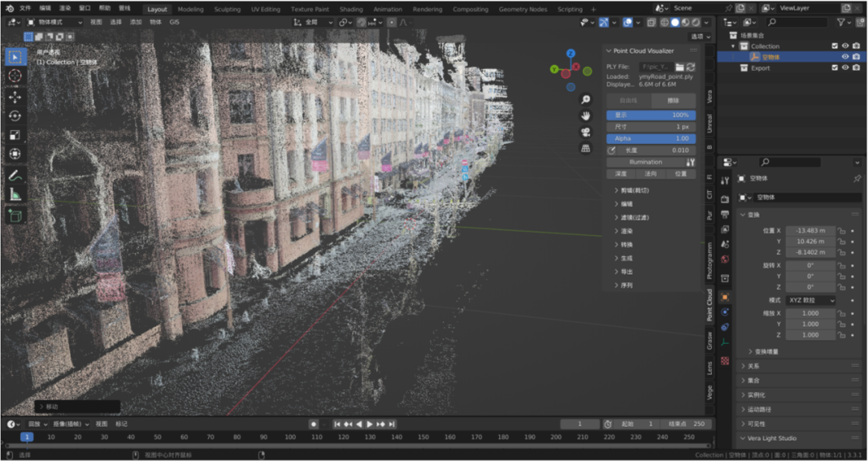Select the Add Cube tool

[x=15, y=215]
